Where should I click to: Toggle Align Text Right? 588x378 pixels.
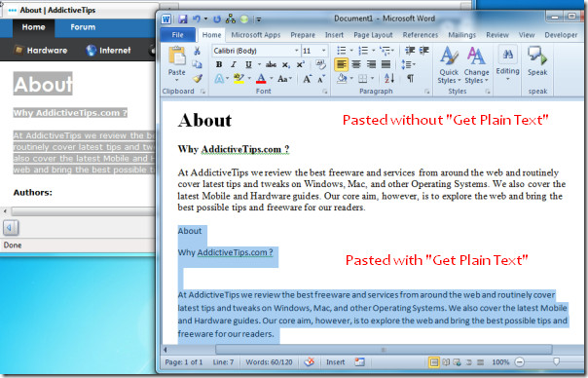click(x=371, y=64)
